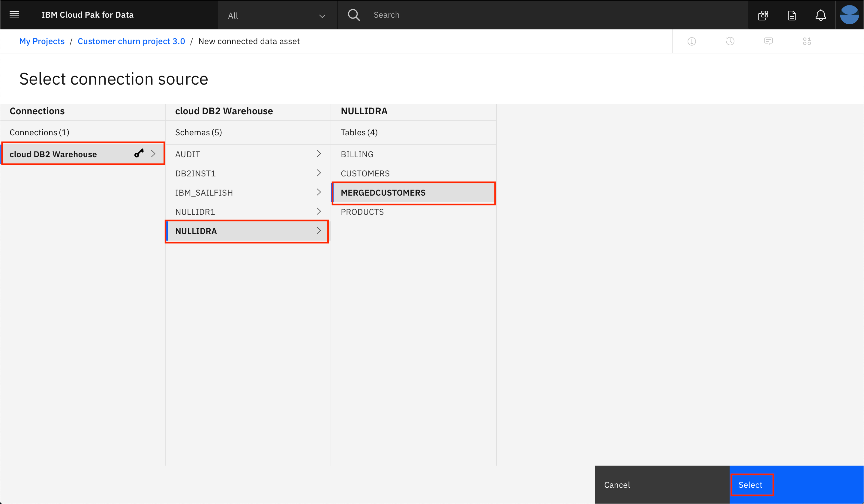Viewport: 864px width, 504px height.
Task: Click the document/clipboard icon in toolbar
Action: pyautogui.click(x=791, y=15)
